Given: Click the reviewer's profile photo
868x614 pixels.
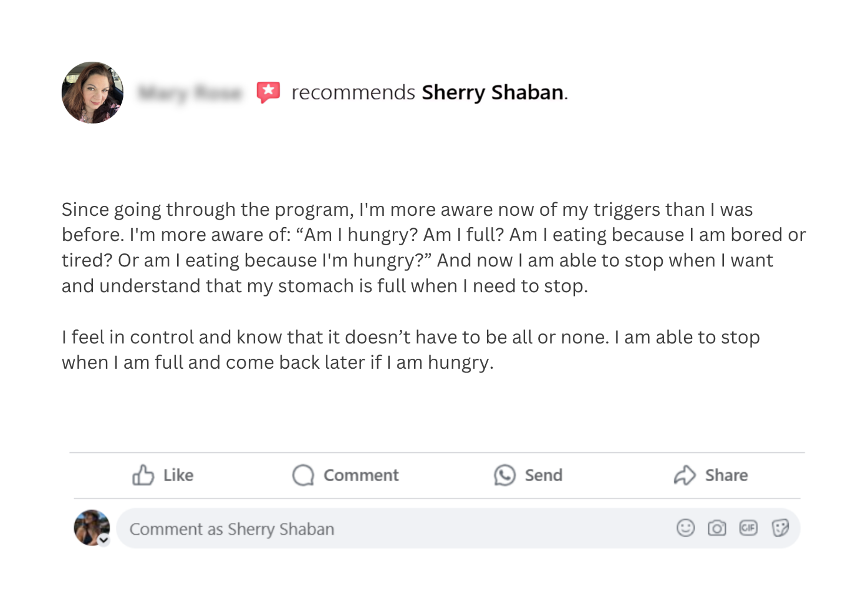Looking at the screenshot, I should (92, 92).
